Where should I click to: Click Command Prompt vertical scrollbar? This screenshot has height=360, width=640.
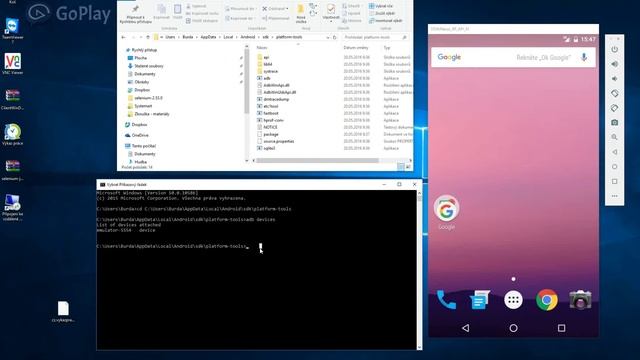419,198
